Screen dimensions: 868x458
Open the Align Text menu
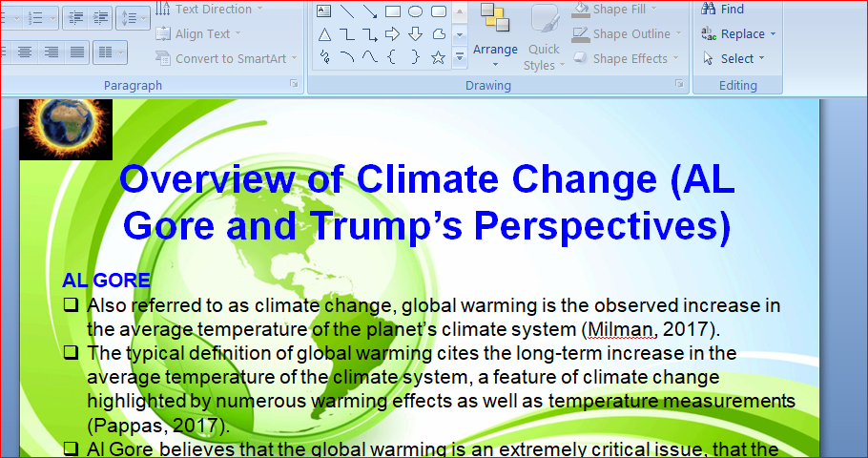198,33
